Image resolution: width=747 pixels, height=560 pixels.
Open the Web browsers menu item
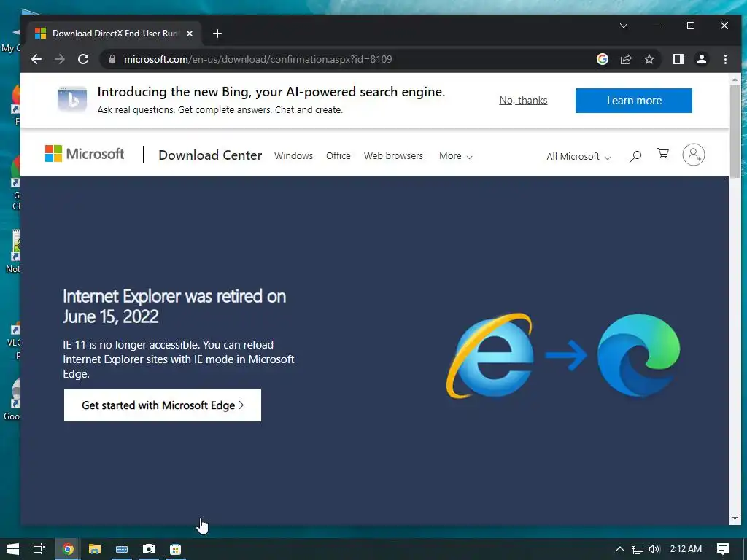coord(393,156)
